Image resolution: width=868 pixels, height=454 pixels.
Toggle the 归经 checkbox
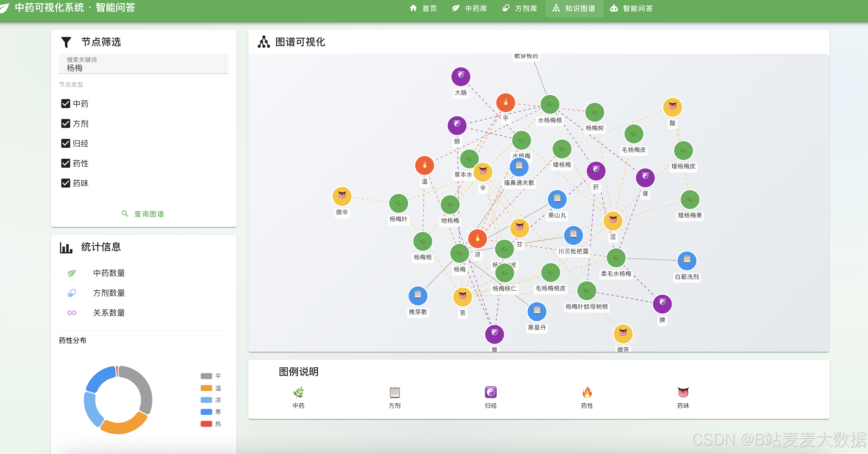(66, 143)
